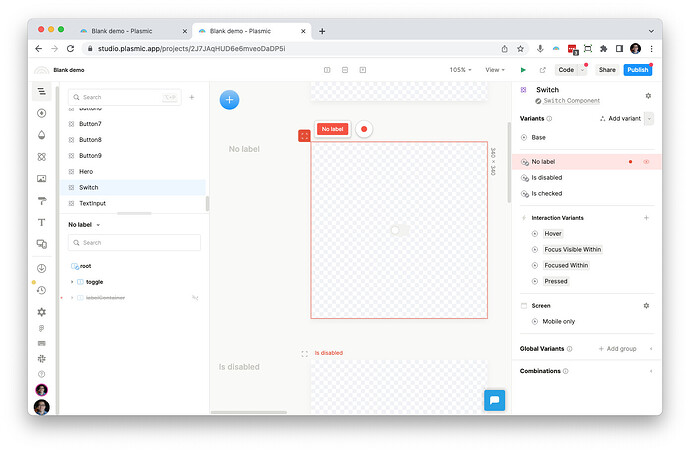This screenshot has height=451, width=690.
Task: Open the View dropdown menu
Action: pyautogui.click(x=494, y=70)
